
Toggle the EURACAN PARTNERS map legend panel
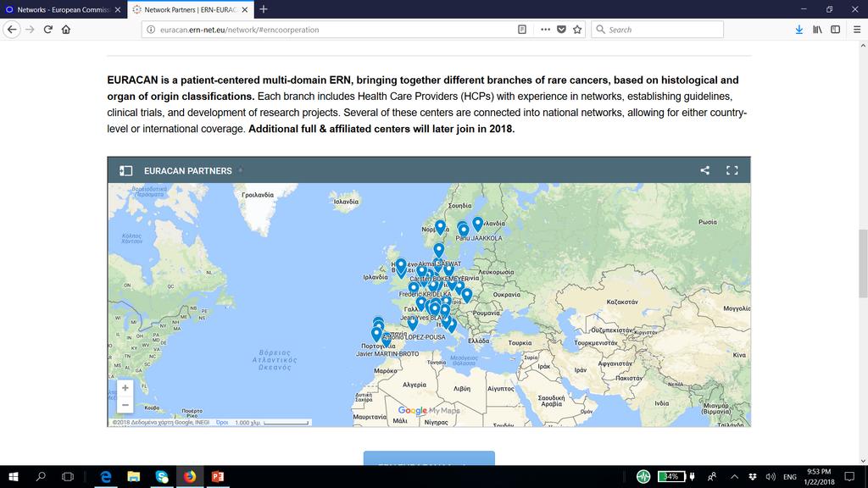[125, 170]
